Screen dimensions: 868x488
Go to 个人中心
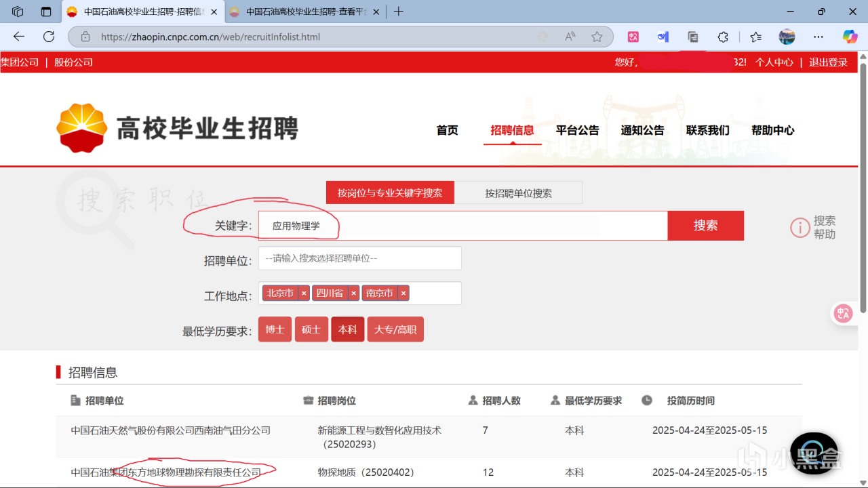(x=774, y=62)
